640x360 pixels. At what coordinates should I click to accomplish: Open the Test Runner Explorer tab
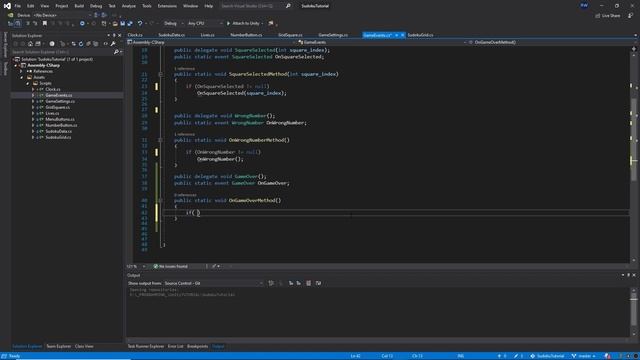coord(146,347)
